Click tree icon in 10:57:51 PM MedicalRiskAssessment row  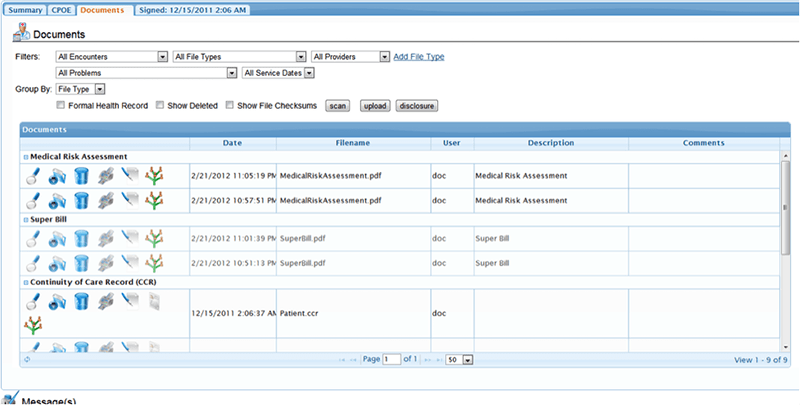tap(154, 201)
